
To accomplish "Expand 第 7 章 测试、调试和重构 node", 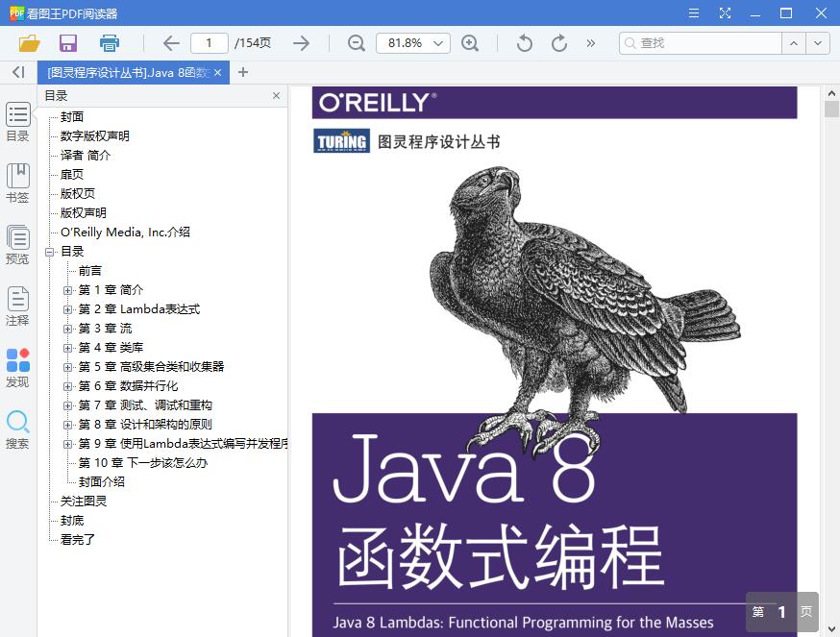I will [x=67, y=405].
